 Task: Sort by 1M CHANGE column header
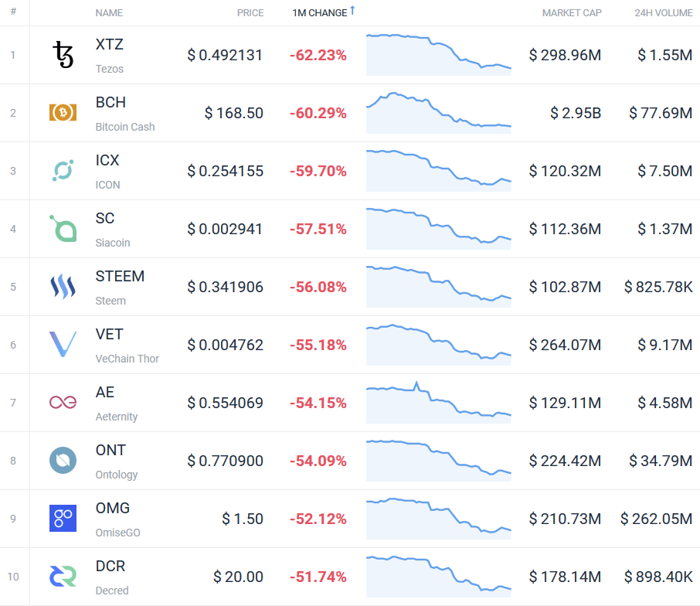(320, 13)
